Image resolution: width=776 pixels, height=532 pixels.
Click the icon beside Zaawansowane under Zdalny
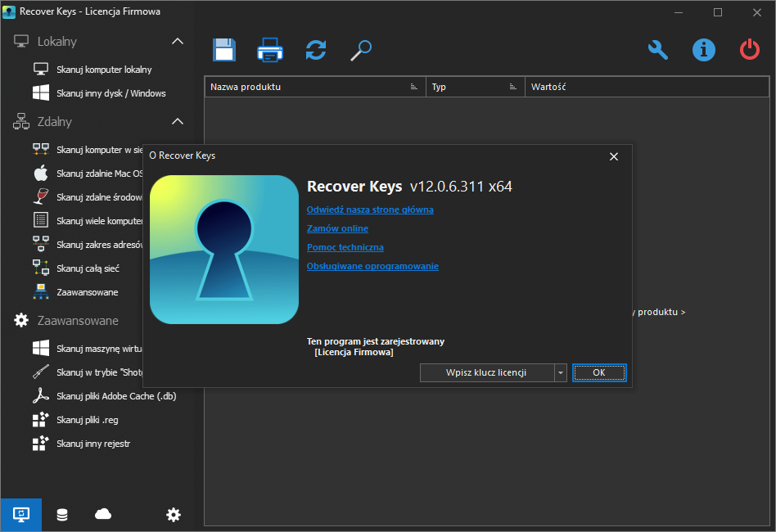coord(41,291)
